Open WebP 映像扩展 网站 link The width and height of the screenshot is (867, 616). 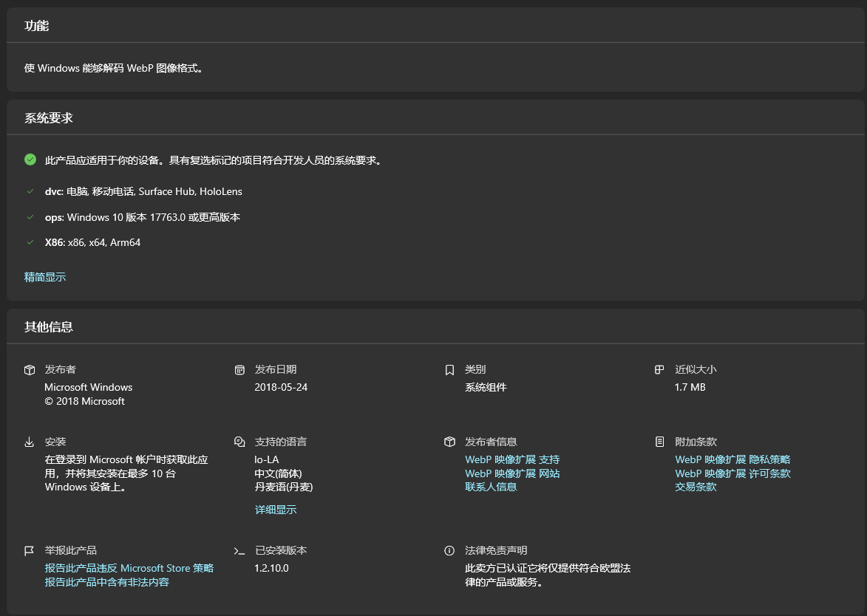[512, 473]
